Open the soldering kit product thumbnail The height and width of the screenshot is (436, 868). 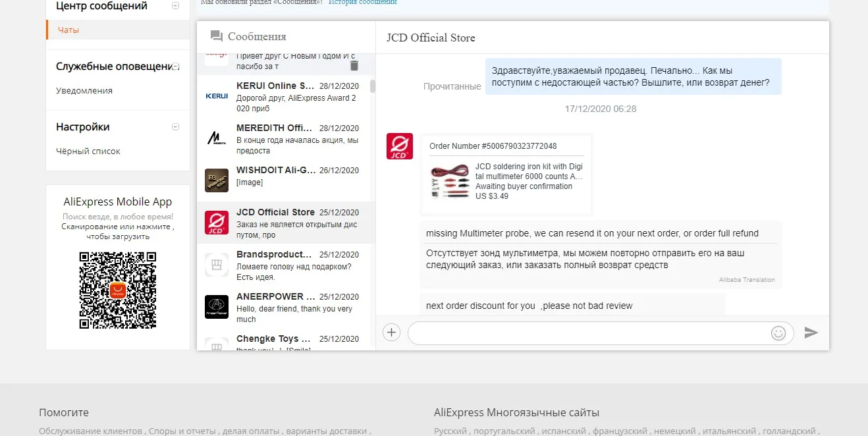click(450, 181)
